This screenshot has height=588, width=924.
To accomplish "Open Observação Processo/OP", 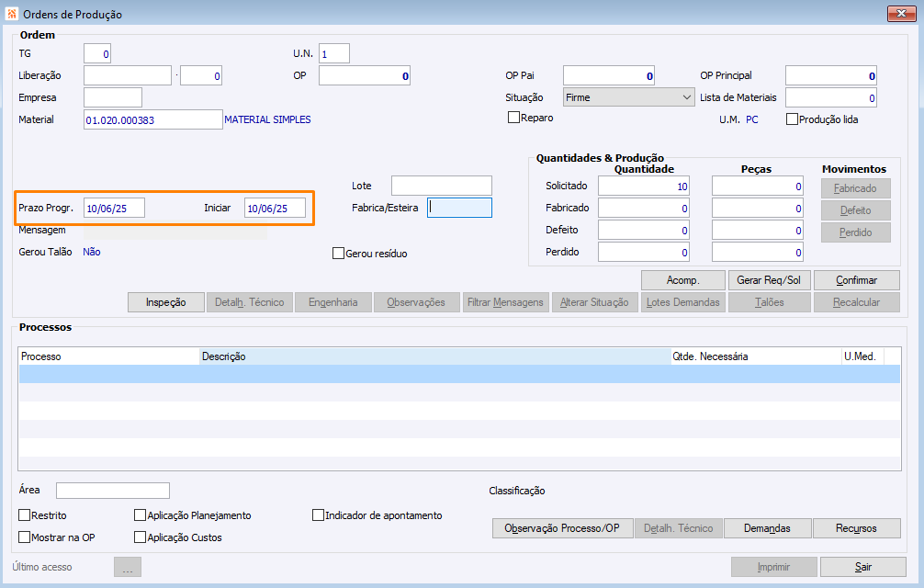I will 562,528.
